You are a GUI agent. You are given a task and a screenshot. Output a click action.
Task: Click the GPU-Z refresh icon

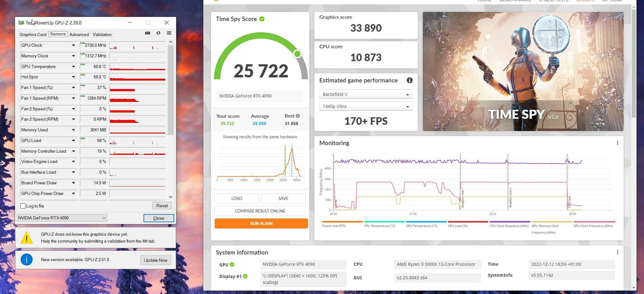pos(158,33)
